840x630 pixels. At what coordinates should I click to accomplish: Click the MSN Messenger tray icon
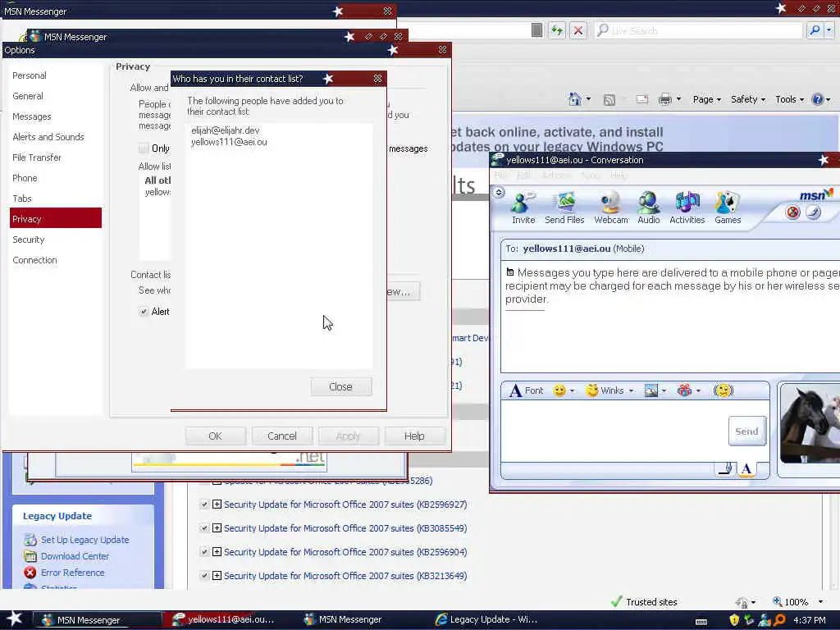point(765,620)
